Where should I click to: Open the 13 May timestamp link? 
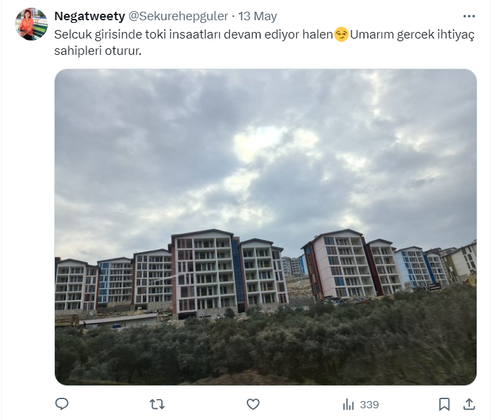(257, 16)
